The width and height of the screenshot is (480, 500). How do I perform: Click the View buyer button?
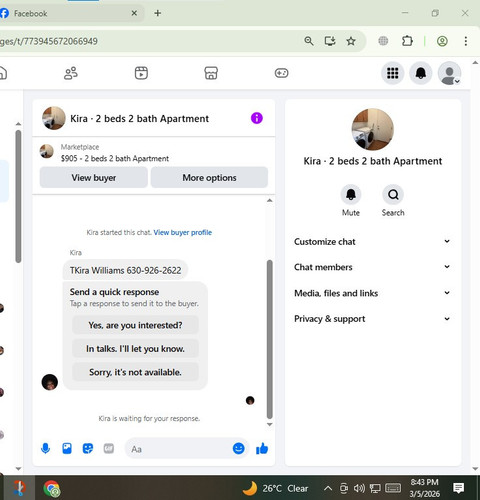[x=94, y=178]
